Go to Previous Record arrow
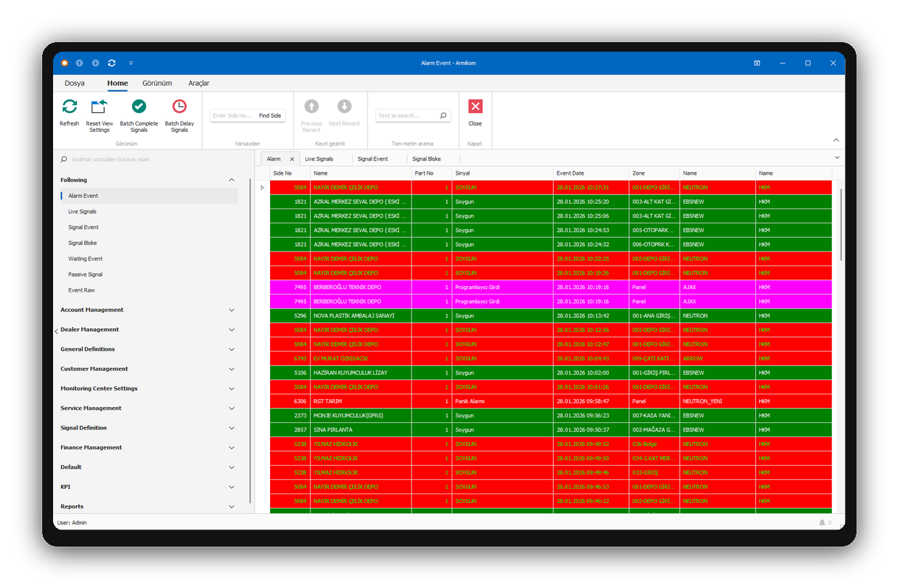This screenshot has width=898, height=588. pyautogui.click(x=312, y=106)
